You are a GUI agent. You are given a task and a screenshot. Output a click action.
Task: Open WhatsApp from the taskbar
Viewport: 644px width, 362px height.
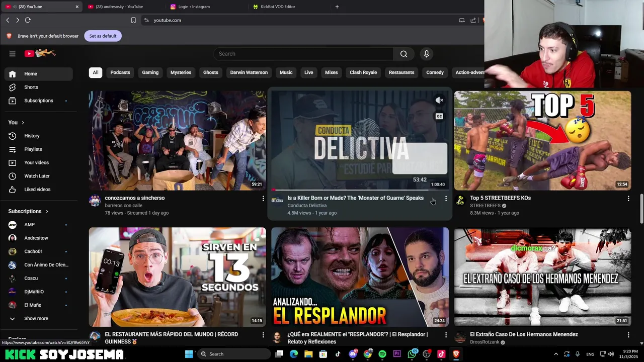pos(413,353)
